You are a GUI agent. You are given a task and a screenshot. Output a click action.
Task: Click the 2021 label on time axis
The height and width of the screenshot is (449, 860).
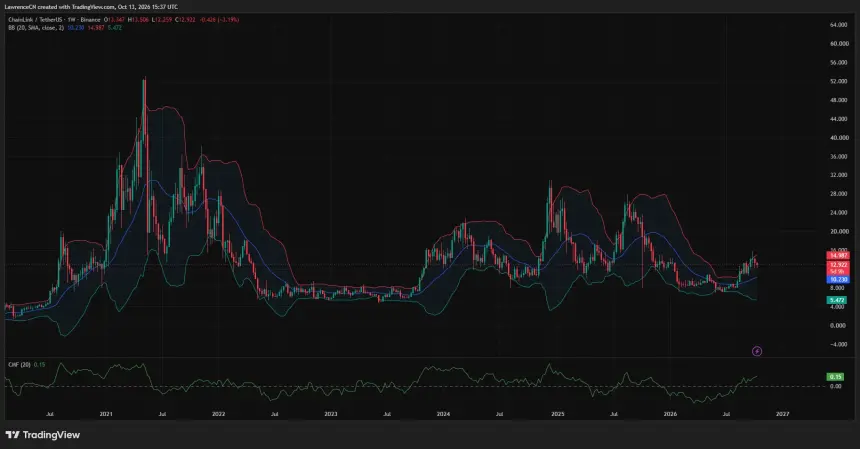tap(106, 414)
